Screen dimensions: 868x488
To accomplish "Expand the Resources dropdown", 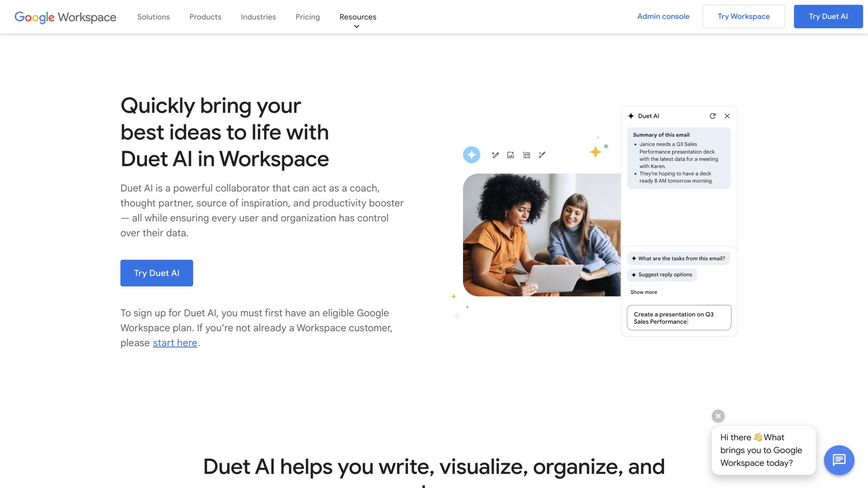I will tap(357, 17).
